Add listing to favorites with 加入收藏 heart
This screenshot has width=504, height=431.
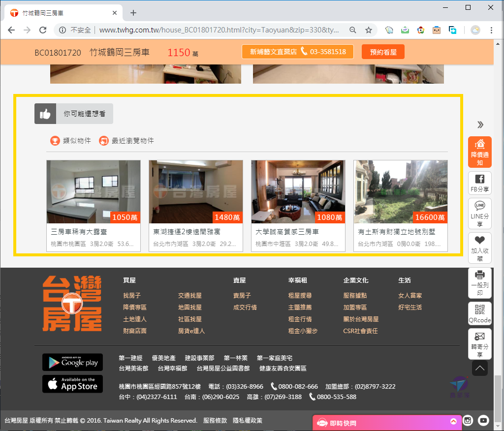(x=480, y=248)
